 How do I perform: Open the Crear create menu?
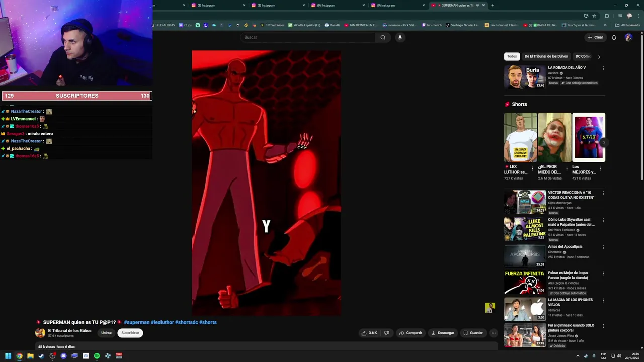pyautogui.click(x=595, y=37)
